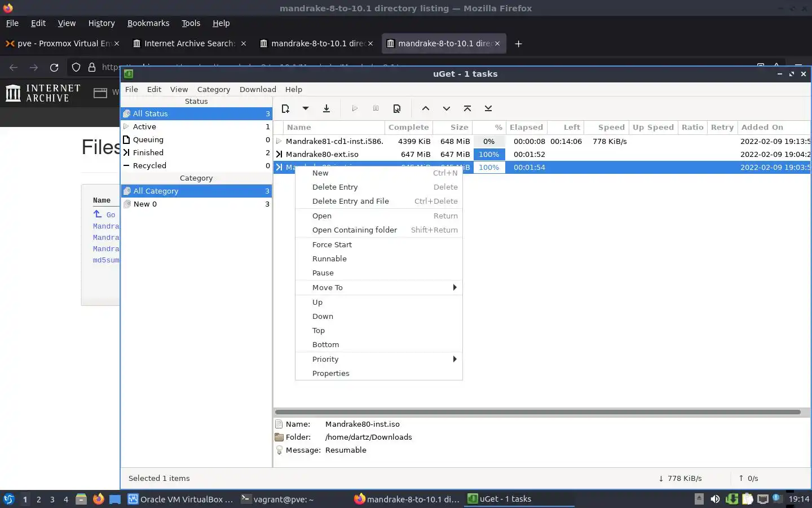Select the Mandrake81-cd1-inst.i586 download row

point(542,141)
